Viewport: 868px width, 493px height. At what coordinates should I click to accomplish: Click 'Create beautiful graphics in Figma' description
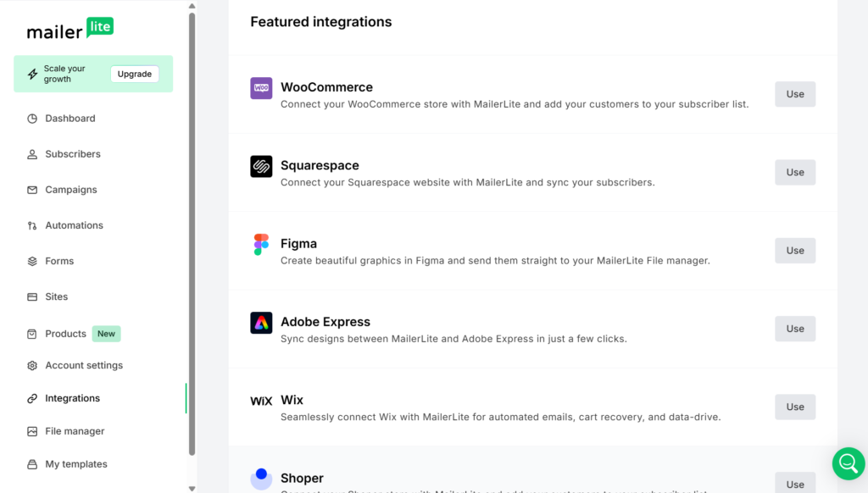[495, 260]
